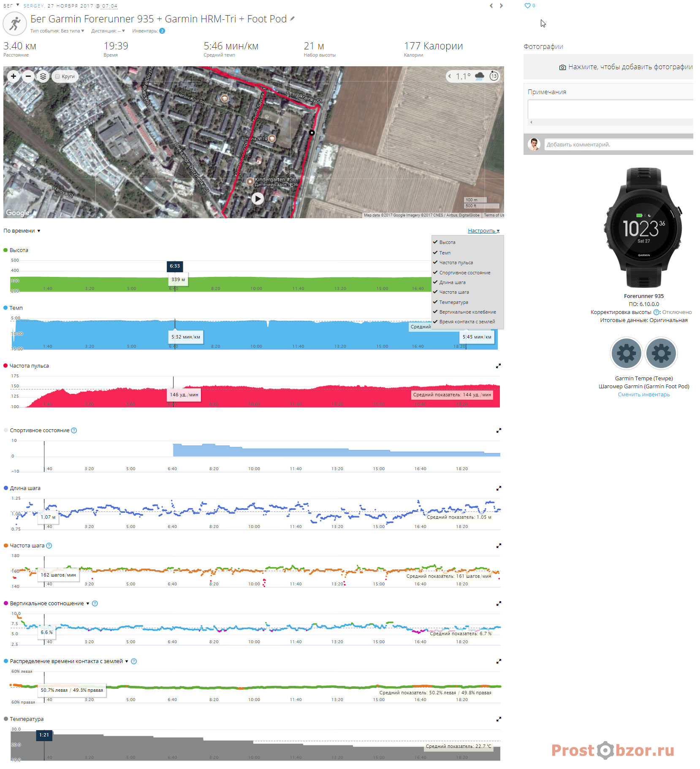Open help for Спортивное состояние

tap(74, 431)
